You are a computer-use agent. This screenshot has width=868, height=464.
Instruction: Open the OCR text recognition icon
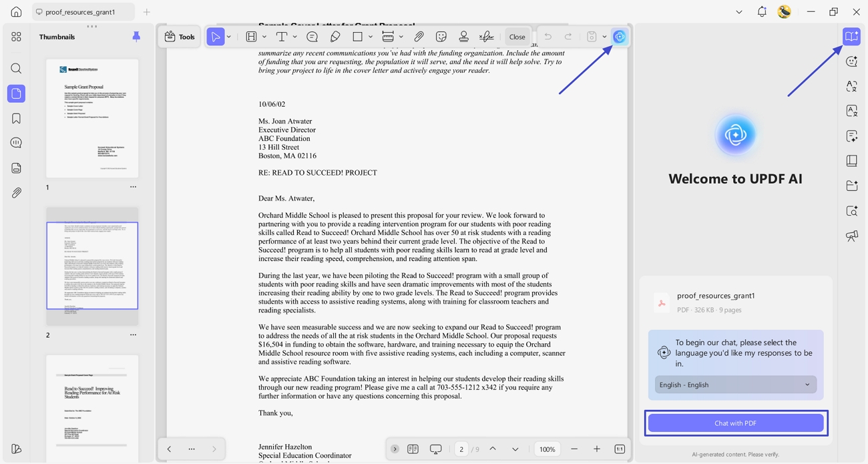tap(851, 111)
